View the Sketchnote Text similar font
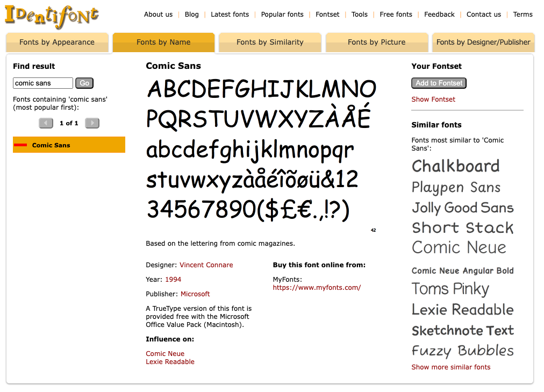The width and height of the screenshot is (544, 392). (x=463, y=331)
